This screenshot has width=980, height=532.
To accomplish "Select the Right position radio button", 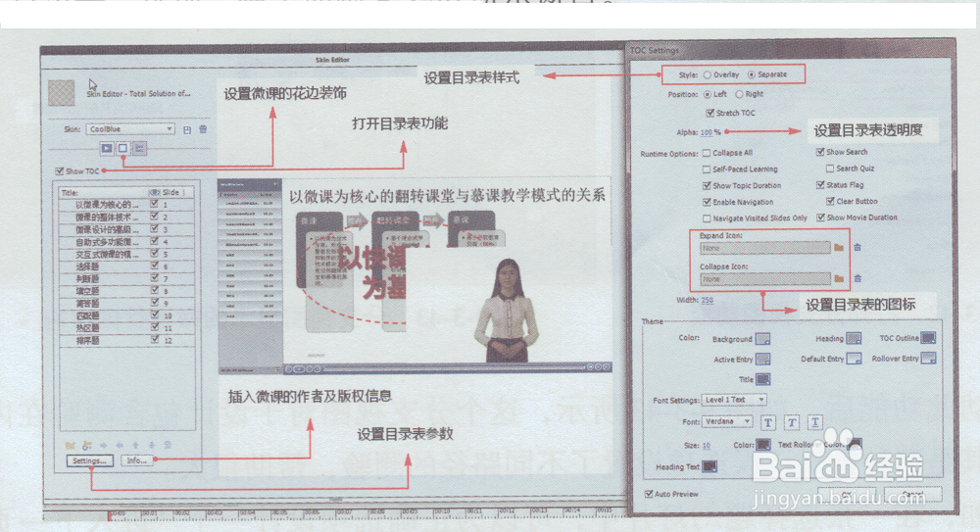I will pyautogui.click(x=739, y=94).
